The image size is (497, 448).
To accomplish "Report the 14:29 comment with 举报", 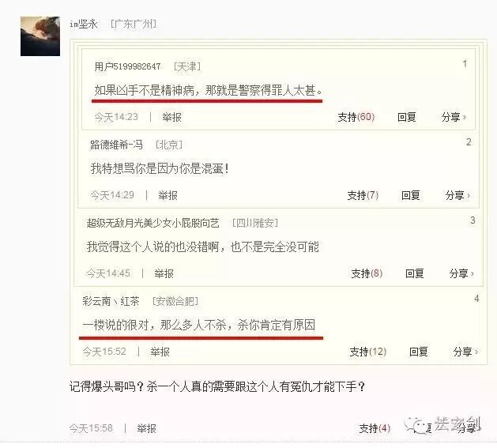I will (168, 195).
